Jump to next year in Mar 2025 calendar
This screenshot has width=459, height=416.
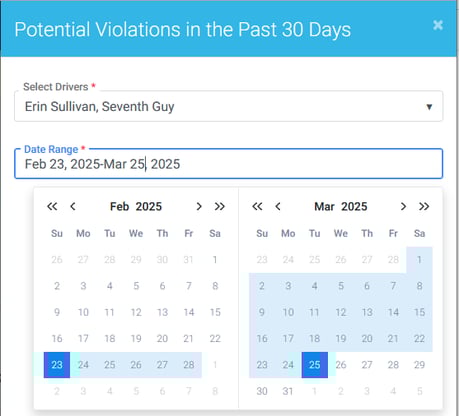(x=424, y=206)
